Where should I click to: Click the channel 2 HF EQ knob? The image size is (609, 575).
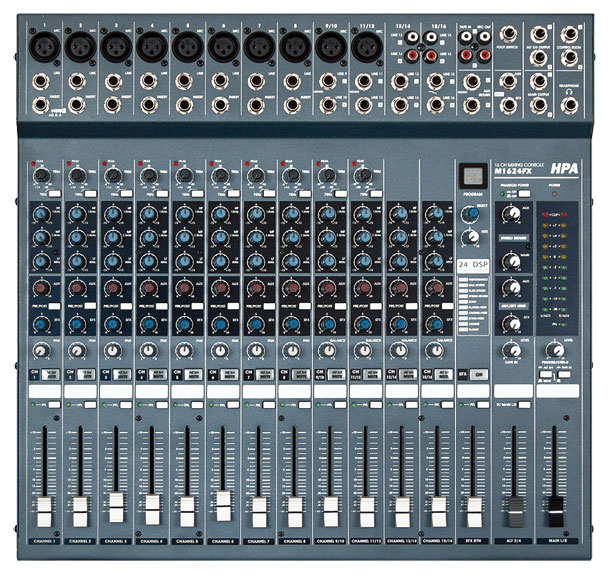click(x=77, y=214)
